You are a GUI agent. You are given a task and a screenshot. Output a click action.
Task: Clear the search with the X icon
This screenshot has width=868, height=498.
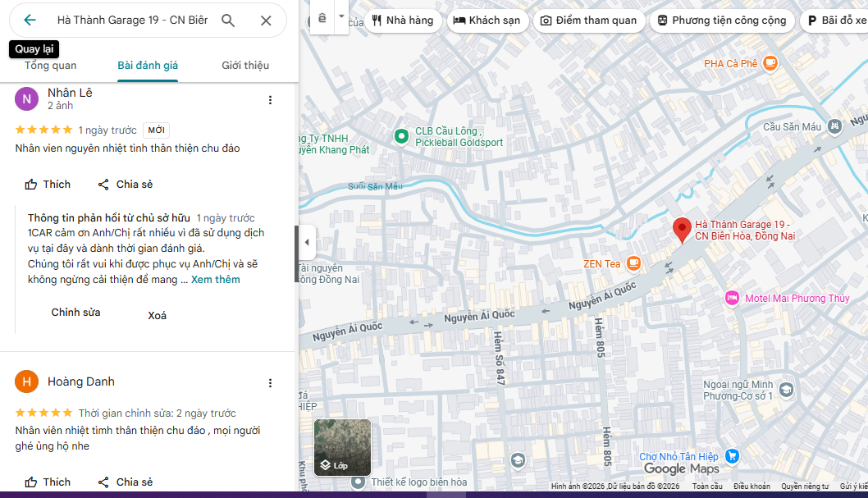tap(266, 21)
